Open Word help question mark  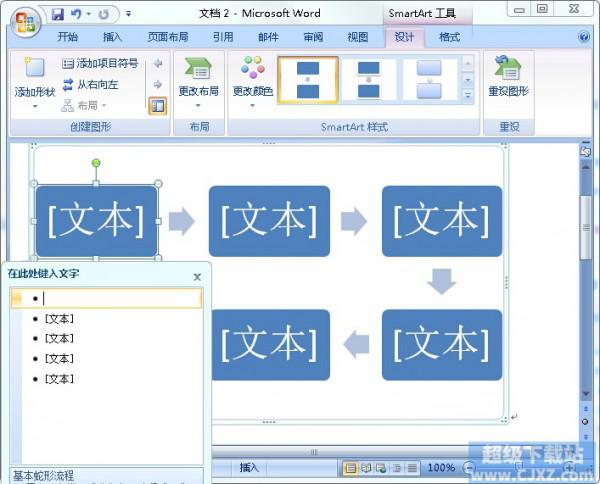click(584, 37)
